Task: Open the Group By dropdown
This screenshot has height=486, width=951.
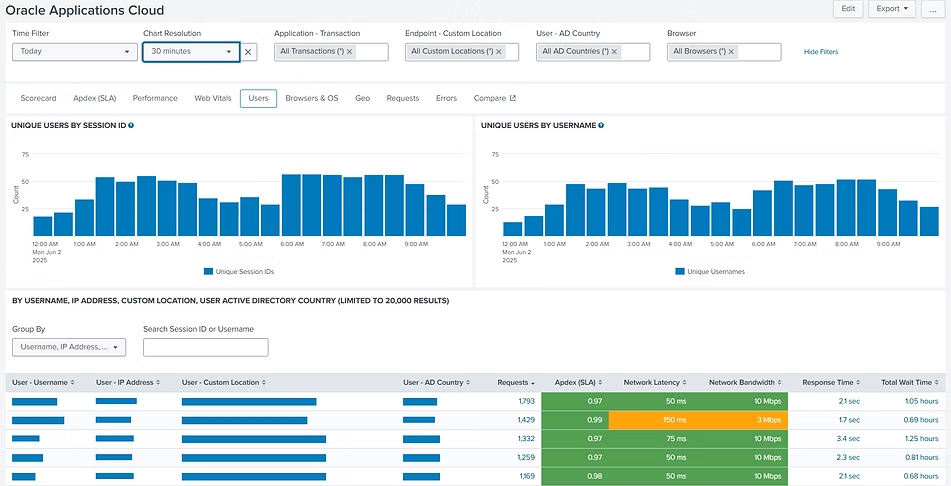Action: (x=69, y=347)
